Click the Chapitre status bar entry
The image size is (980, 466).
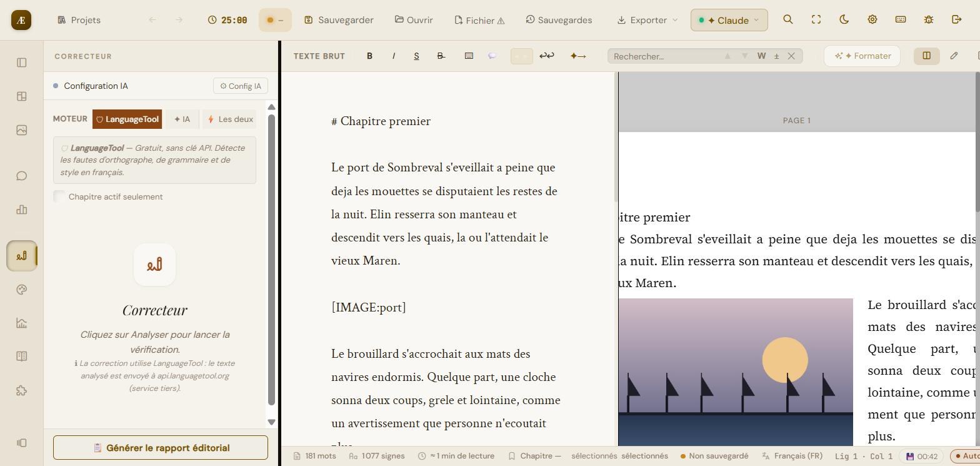point(535,456)
